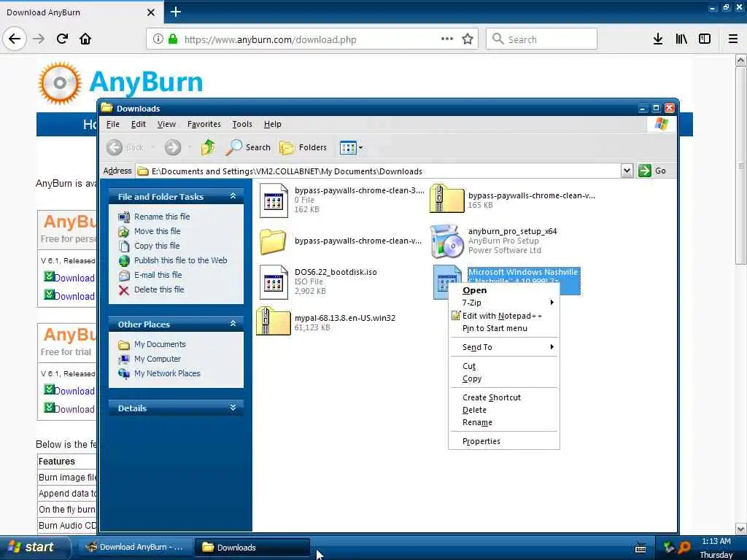Image resolution: width=747 pixels, height=560 pixels.
Task: Click the Firefox forward arrow
Action: [39, 39]
